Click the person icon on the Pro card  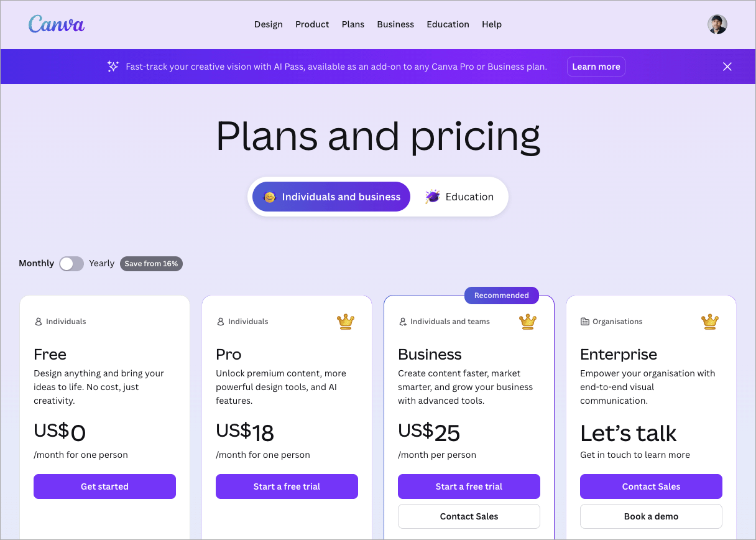tap(221, 322)
